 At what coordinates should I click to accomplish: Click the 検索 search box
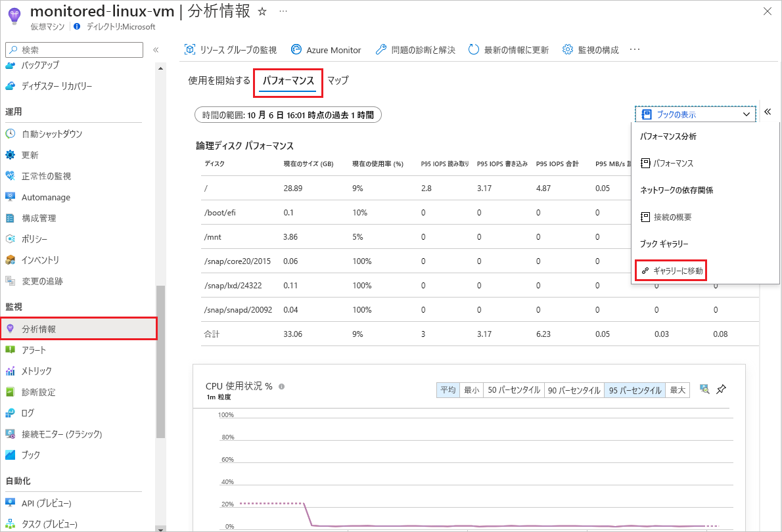coord(74,50)
